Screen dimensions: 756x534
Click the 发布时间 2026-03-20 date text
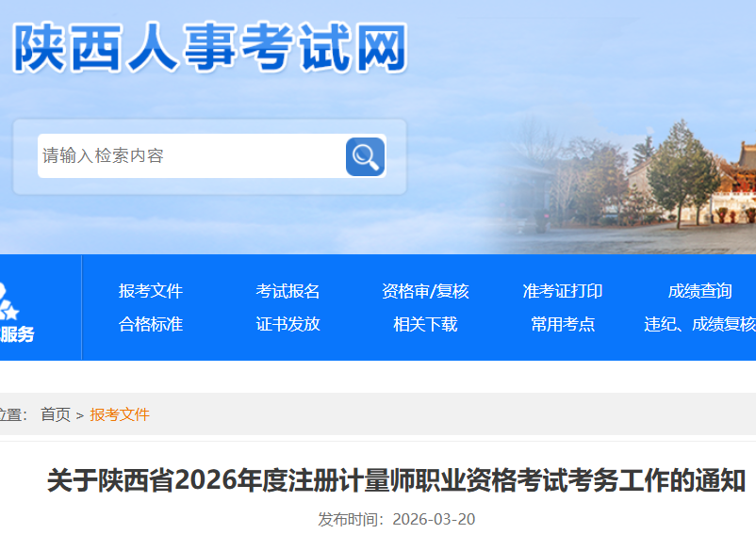point(396,519)
